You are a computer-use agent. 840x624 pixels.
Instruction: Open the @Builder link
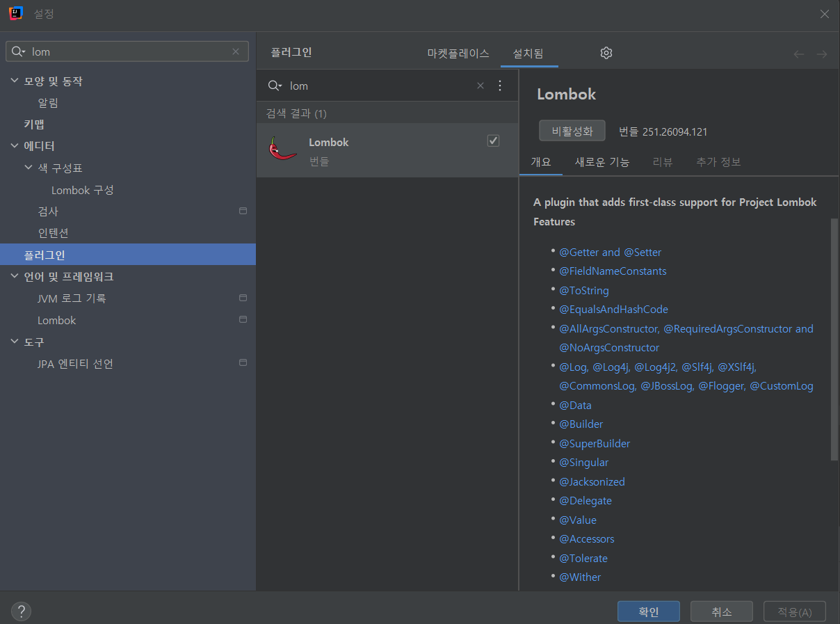click(x=581, y=424)
